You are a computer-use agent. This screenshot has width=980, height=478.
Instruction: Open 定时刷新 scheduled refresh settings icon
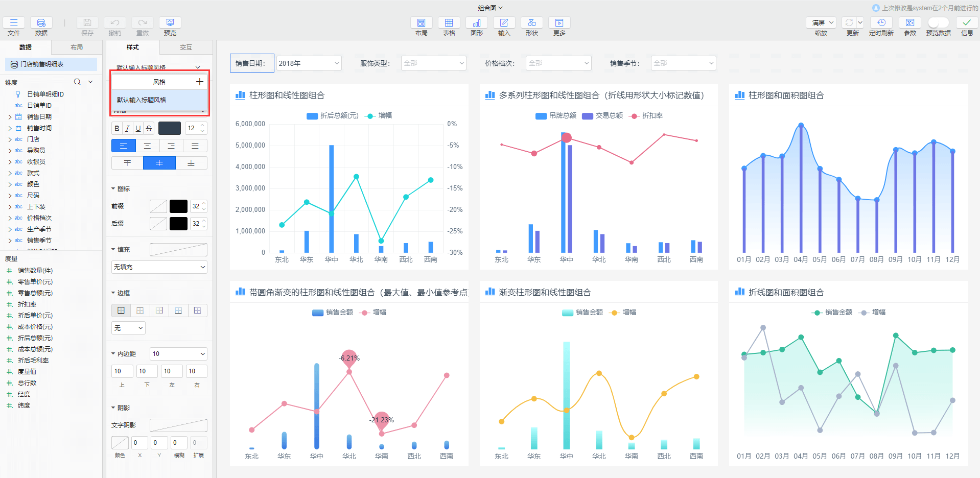tap(881, 23)
